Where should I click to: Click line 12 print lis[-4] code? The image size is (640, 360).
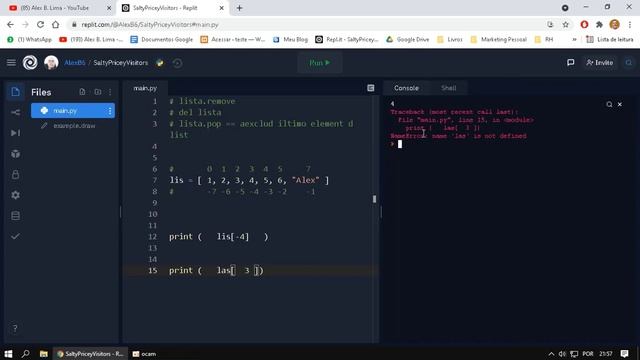[x=218, y=237]
